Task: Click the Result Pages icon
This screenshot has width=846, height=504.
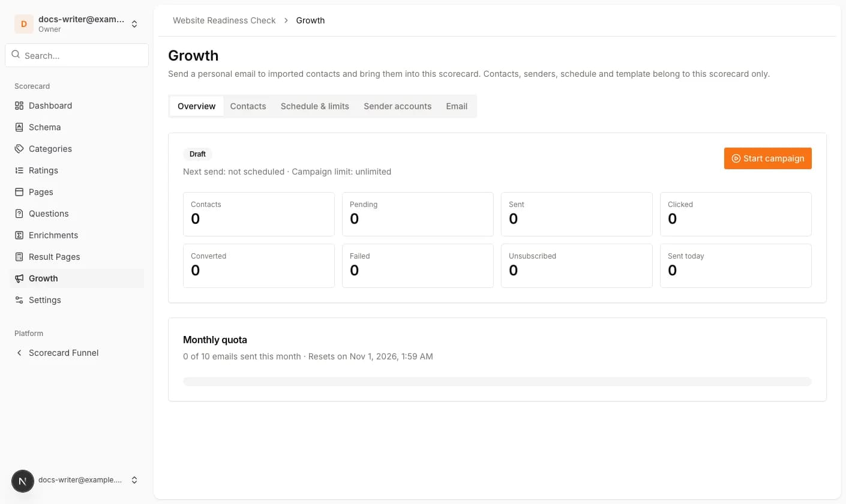Action: pyautogui.click(x=19, y=257)
